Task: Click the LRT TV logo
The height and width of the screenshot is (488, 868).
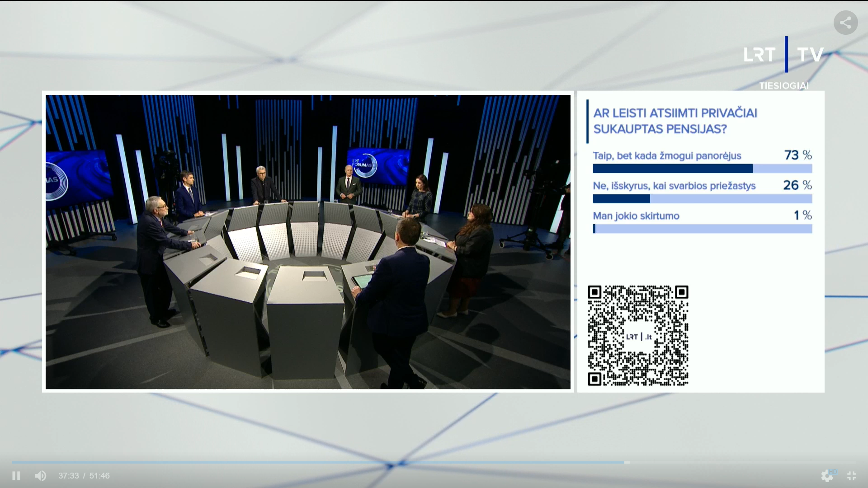Action: click(x=783, y=55)
